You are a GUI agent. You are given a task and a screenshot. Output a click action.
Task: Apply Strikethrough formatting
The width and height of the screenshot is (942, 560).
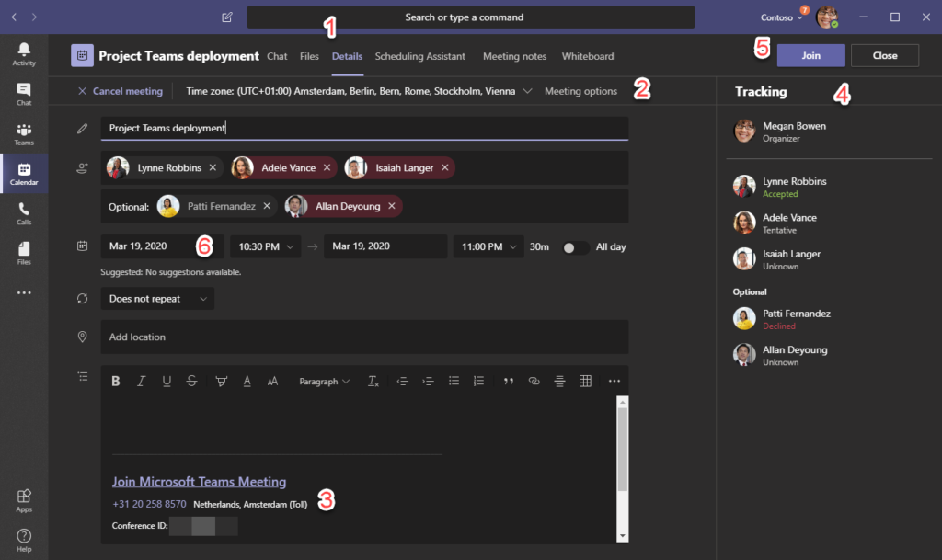pos(191,381)
